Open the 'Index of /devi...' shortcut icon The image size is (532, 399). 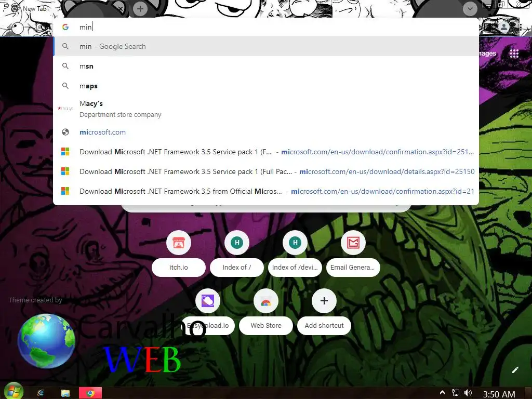tap(295, 243)
